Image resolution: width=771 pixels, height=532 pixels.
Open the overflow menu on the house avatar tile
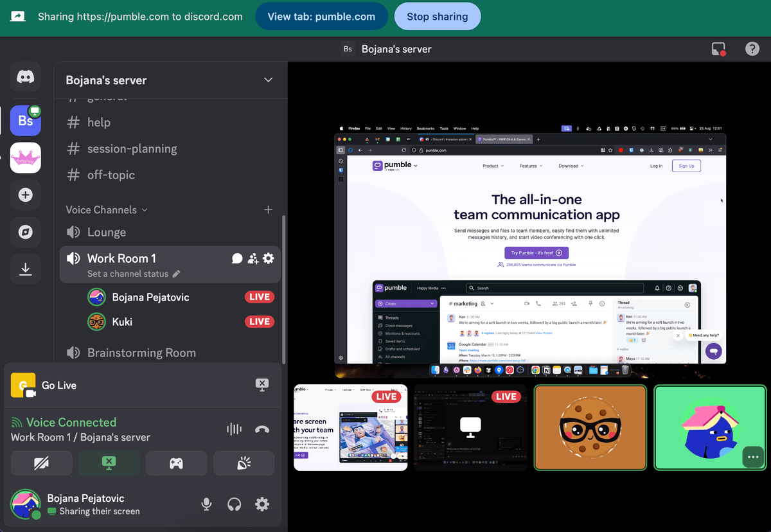point(753,457)
